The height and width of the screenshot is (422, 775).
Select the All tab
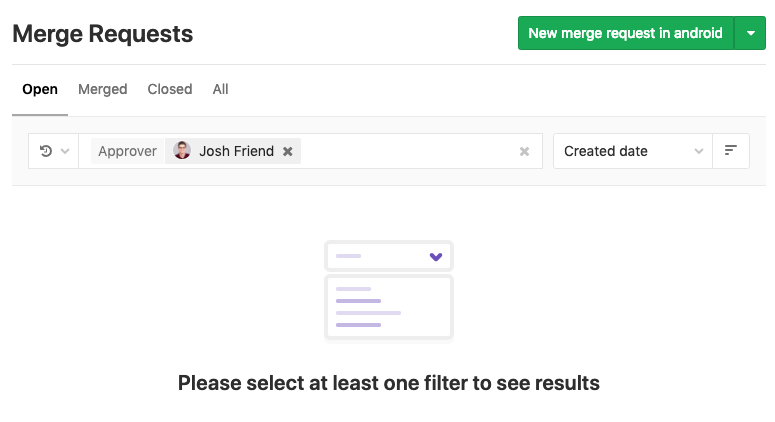click(220, 89)
